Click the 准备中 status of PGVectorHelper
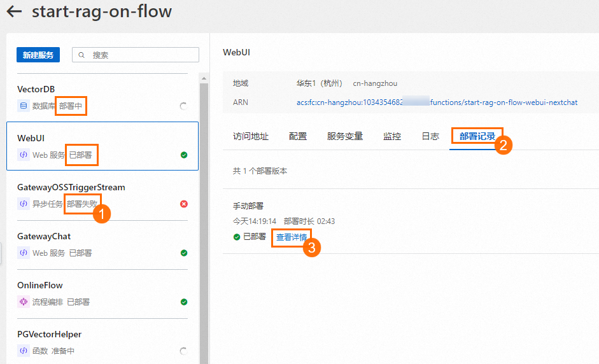The width and height of the screenshot is (599, 364). (x=63, y=351)
